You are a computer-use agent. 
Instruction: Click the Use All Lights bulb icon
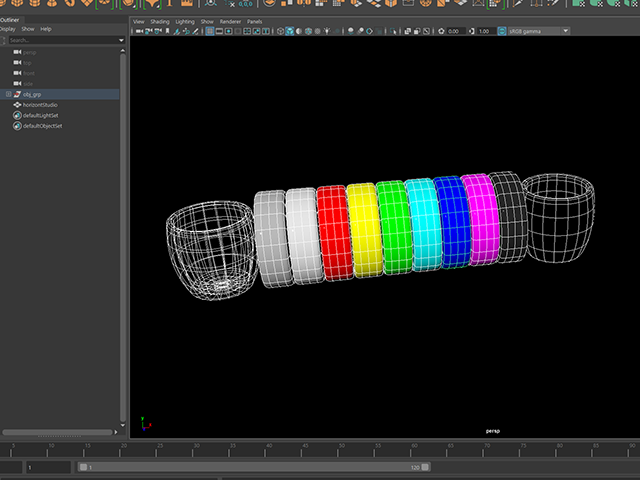click(x=327, y=31)
